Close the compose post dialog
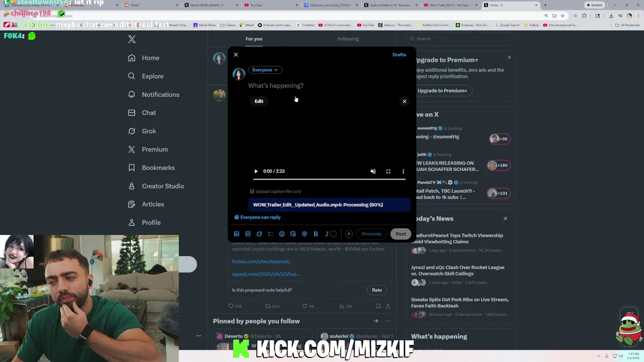The image size is (644, 362). point(235,55)
